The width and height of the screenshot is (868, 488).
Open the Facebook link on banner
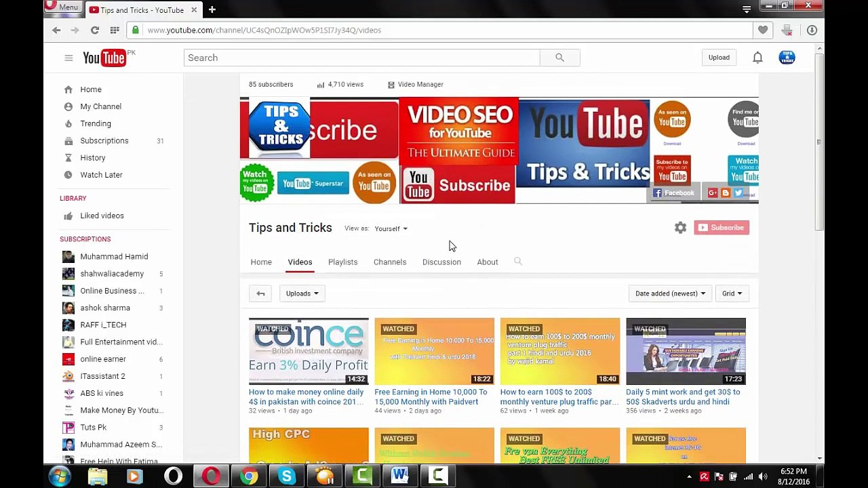point(673,193)
